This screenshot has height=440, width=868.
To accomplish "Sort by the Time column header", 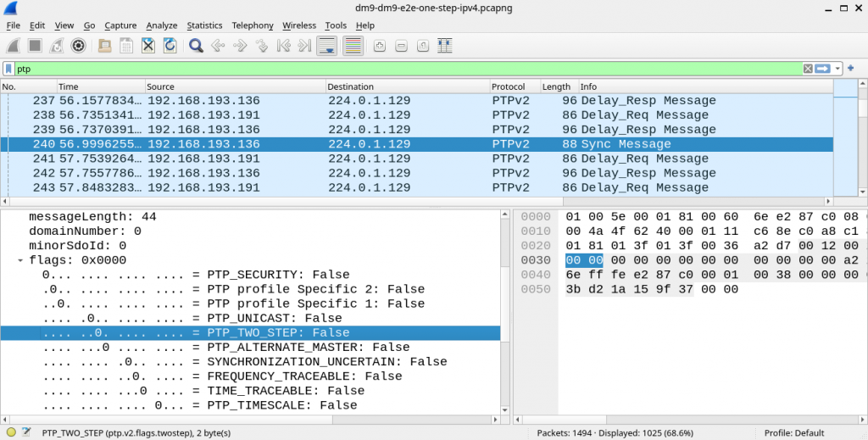I will pyautogui.click(x=102, y=86).
